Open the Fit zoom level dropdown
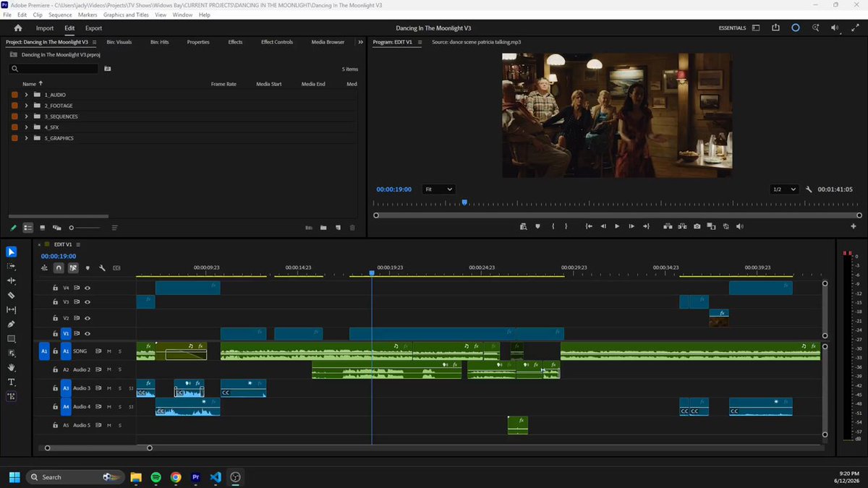The width and height of the screenshot is (868, 488). (438, 189)
